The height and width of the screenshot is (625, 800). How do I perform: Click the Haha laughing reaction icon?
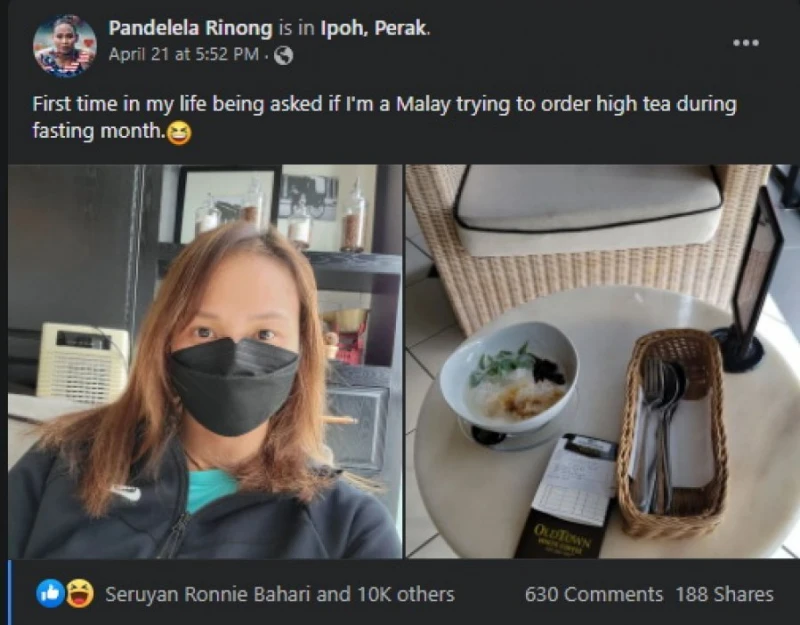(x=80, y=594)
